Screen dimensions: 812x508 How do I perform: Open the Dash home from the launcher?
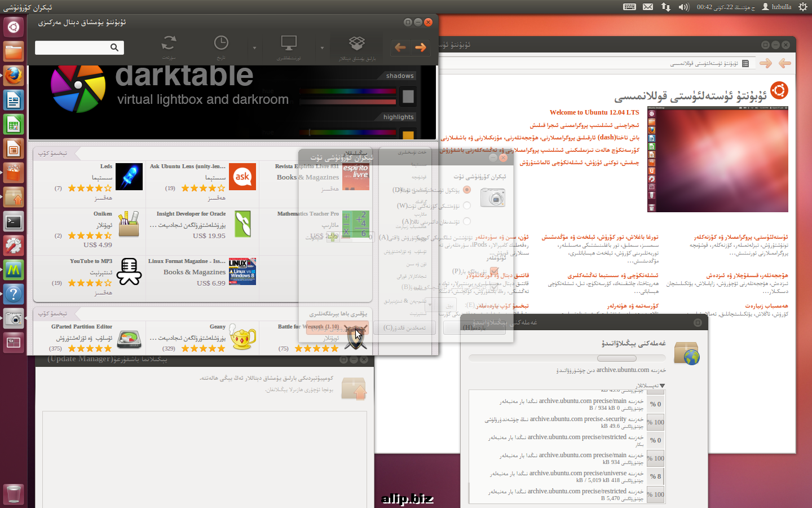click(14, 27)
